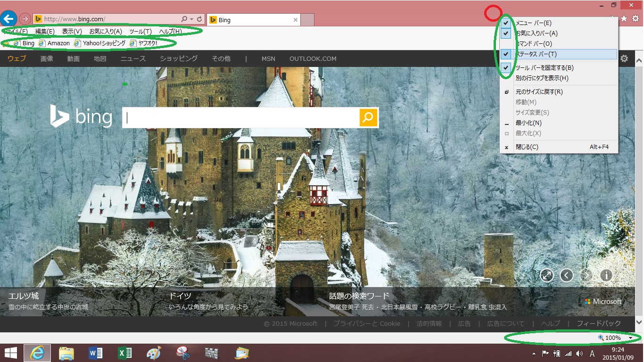Expand the その他 menu on Bing

[221, 58]
